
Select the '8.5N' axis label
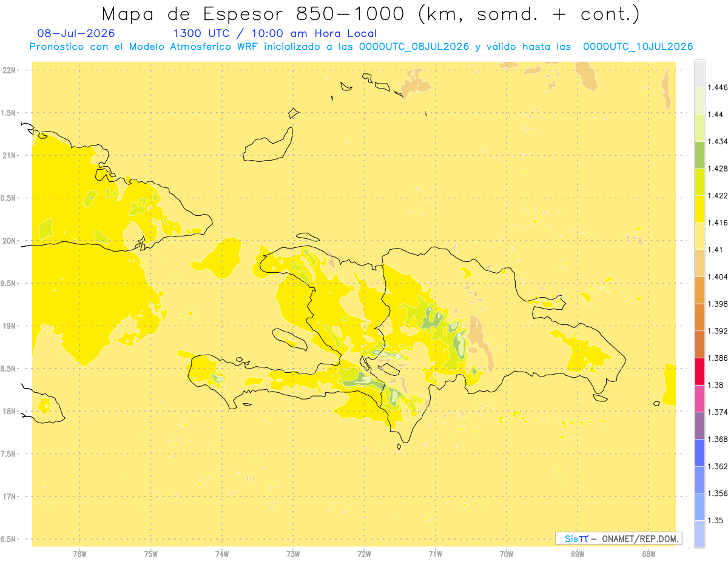tap(9, 369)
